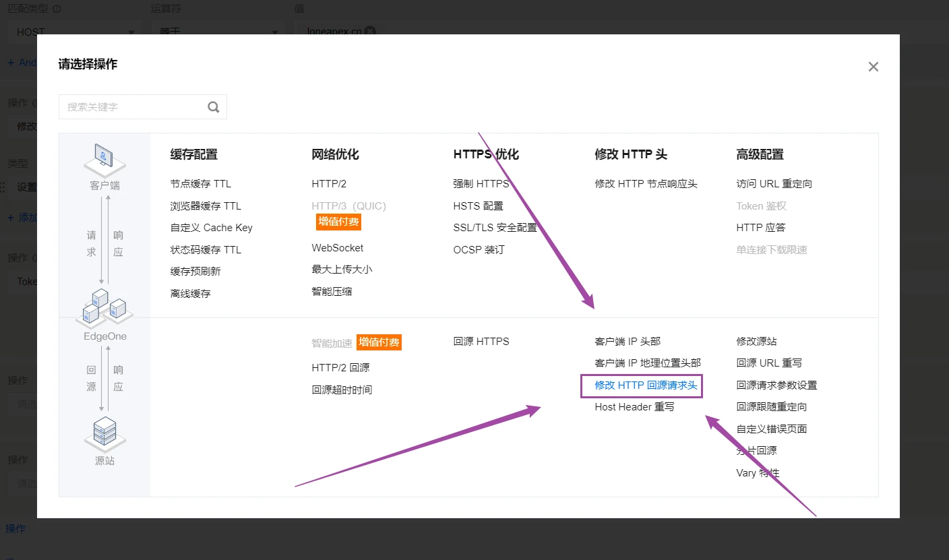
Task: Type in the keyword search field
Action: [133, 107]
